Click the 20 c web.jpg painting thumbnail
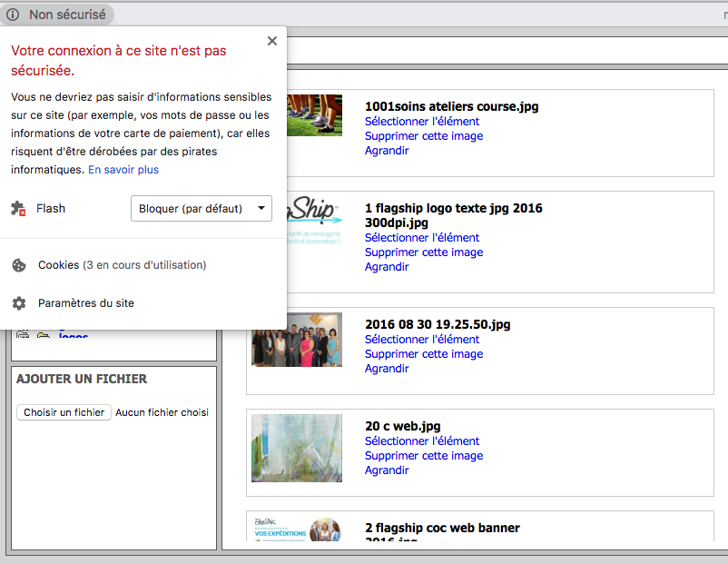The image size is (728, 564). click(297, 449)
